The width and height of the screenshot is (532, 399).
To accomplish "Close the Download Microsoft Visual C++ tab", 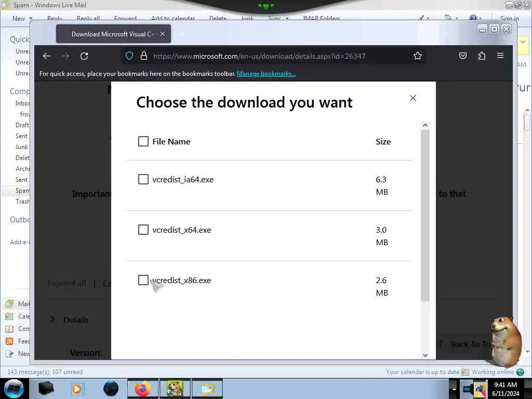I will 163,34.
